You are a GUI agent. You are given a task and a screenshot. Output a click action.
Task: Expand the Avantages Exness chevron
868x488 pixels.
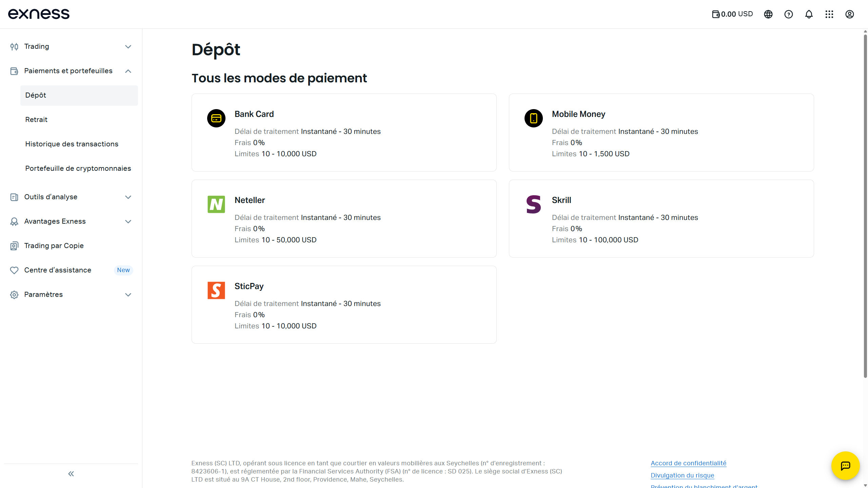tap(128, 221)
